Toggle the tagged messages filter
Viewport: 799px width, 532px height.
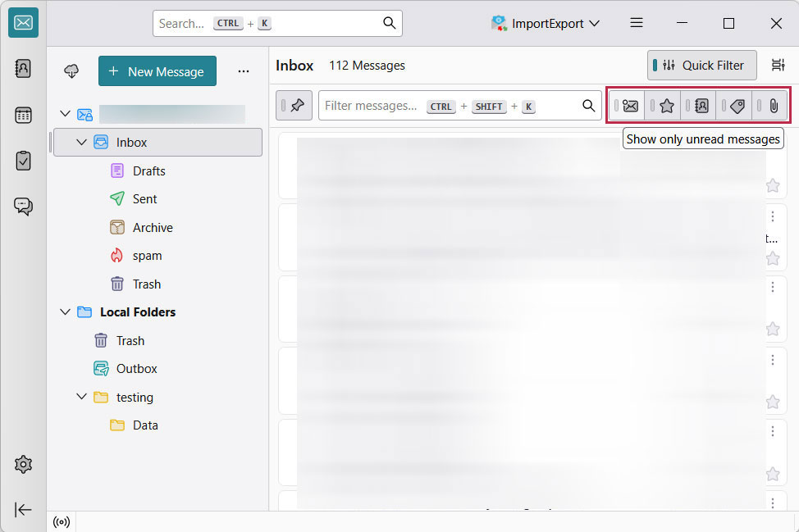(x=733, y=105)
